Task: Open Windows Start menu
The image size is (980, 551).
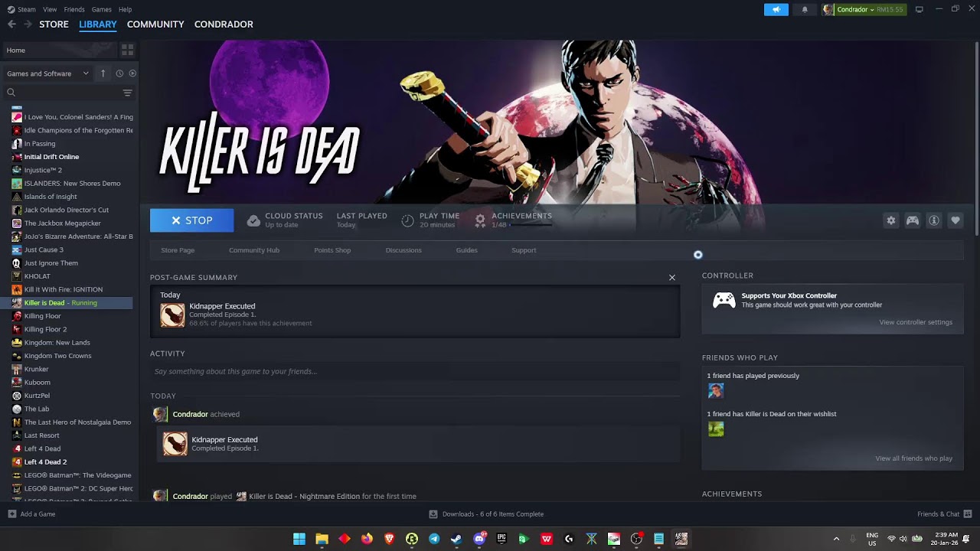Action: 299,539
